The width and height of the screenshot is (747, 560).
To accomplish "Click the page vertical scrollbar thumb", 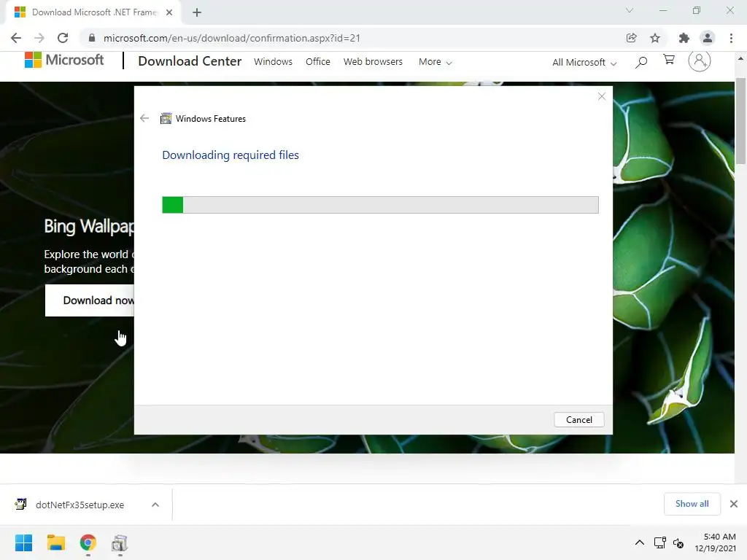I will (740, 122).
